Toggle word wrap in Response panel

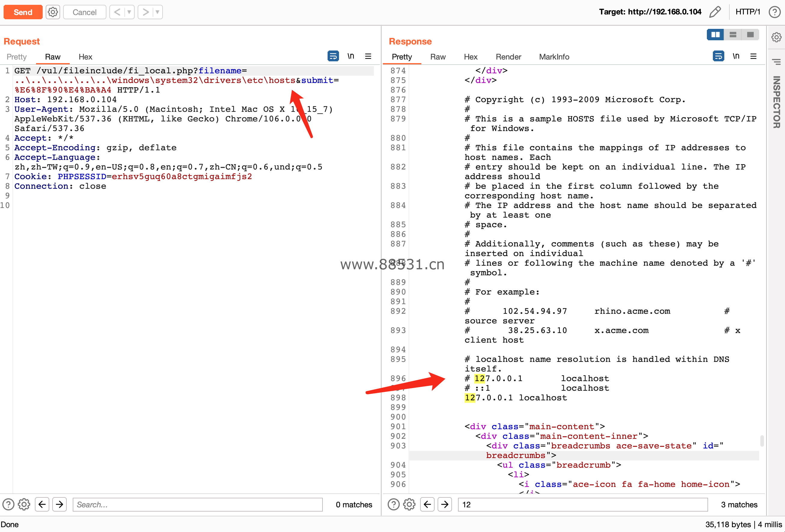[719, 56]
